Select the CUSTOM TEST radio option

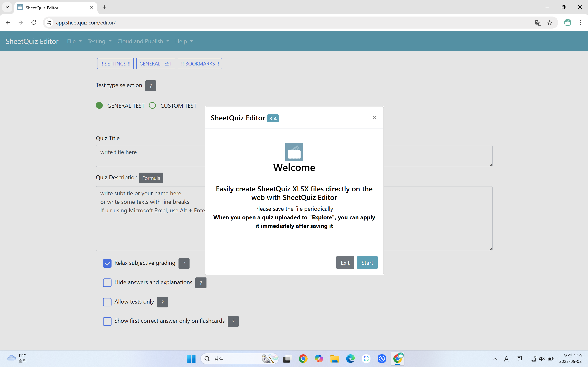[x=152, y=106]
